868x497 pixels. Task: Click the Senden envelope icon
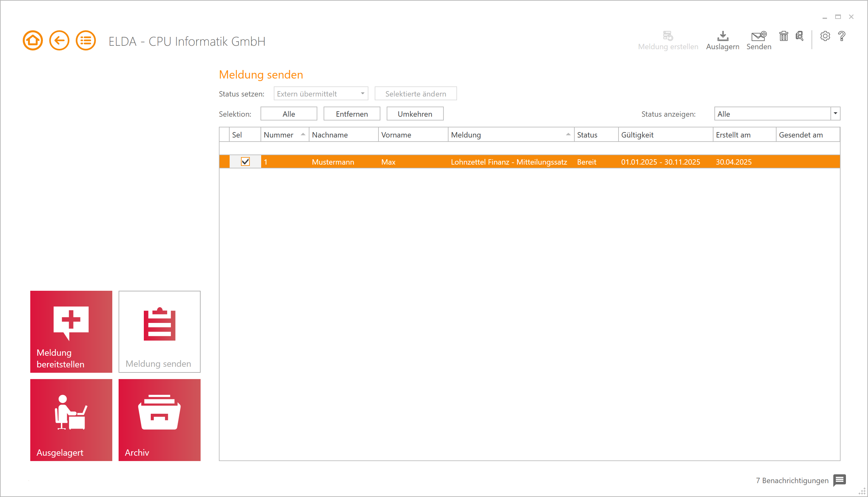pos(759,36)
